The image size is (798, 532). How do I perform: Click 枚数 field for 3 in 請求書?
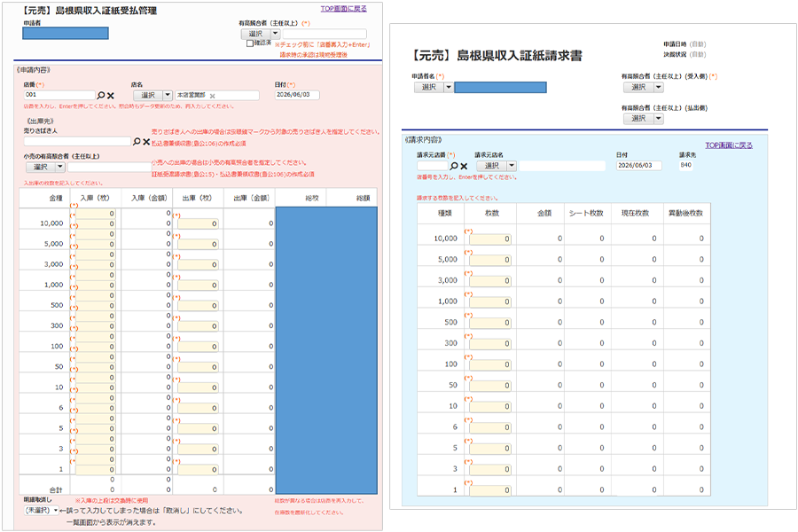(x=490, y=469)
